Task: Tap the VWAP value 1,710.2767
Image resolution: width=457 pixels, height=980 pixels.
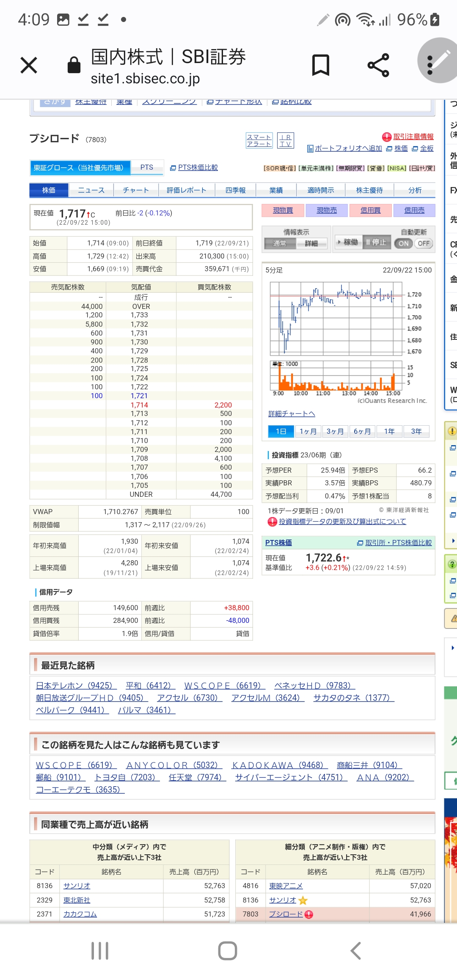Action: click(x=121, y=512)
